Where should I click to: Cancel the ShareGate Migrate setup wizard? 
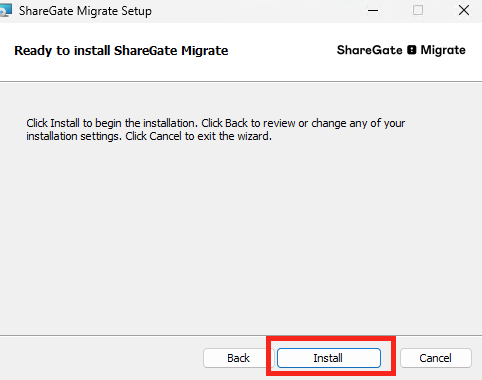point(436,358)
